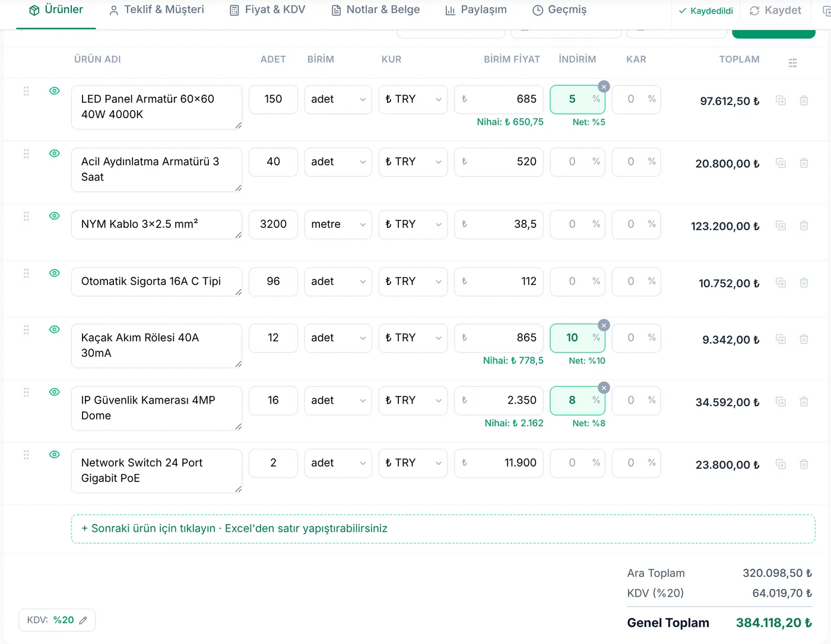Hide the NYM Kablo row
This screenshot has width=831, height=644.
[55, 216]
